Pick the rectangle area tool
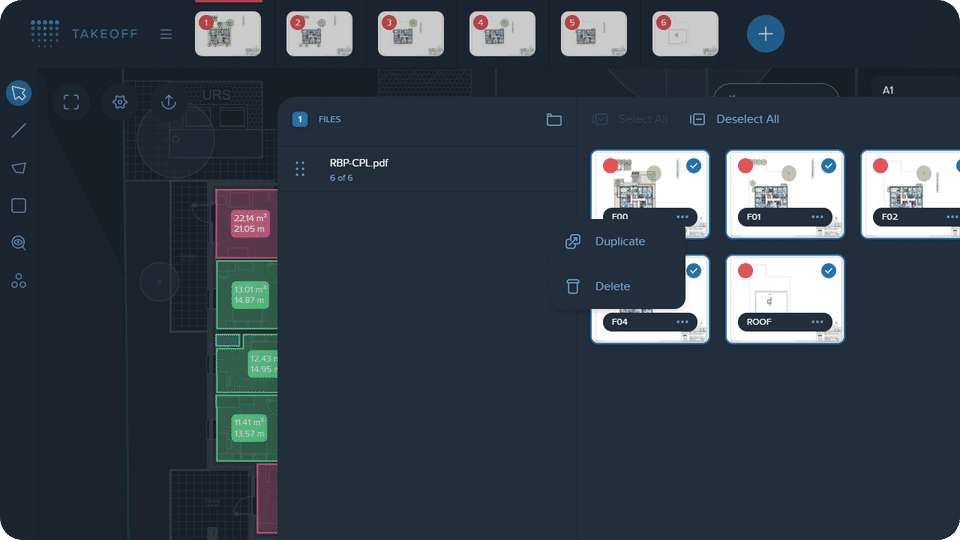This screenshot has height=540, width=960. [19, 205]
